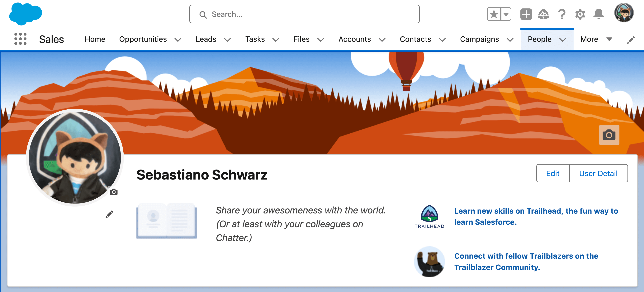Open the Help question mark icon
The width and height of the screenshot is (644, 292).
[x=562, y=14]
